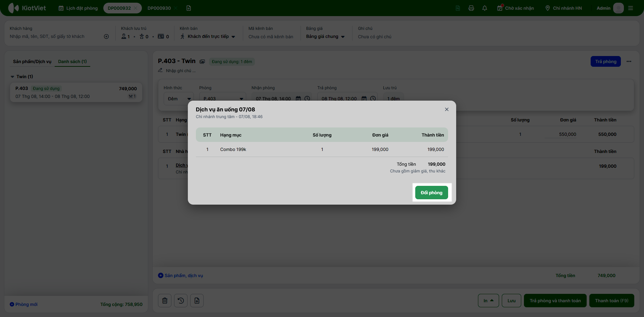Add a new booking document tab
The image size is (644, 317).
[x=189, y=8]
